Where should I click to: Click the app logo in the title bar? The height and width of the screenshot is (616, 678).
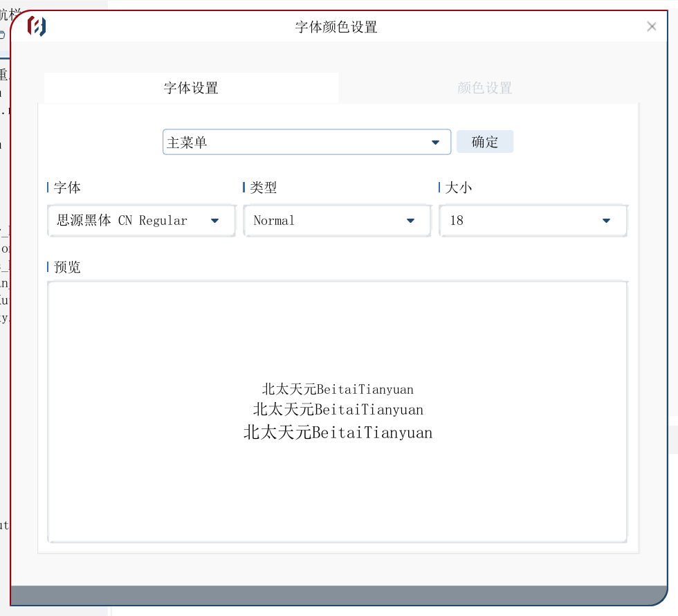pyautogui.click(x=37, y=26)
